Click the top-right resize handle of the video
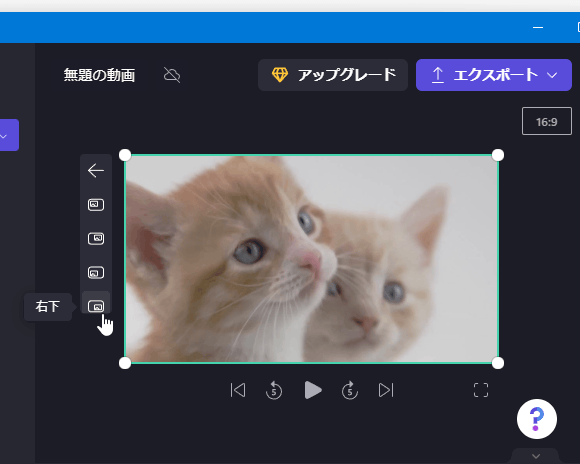Viewport: 580px width, 464px height. point(498,155)
